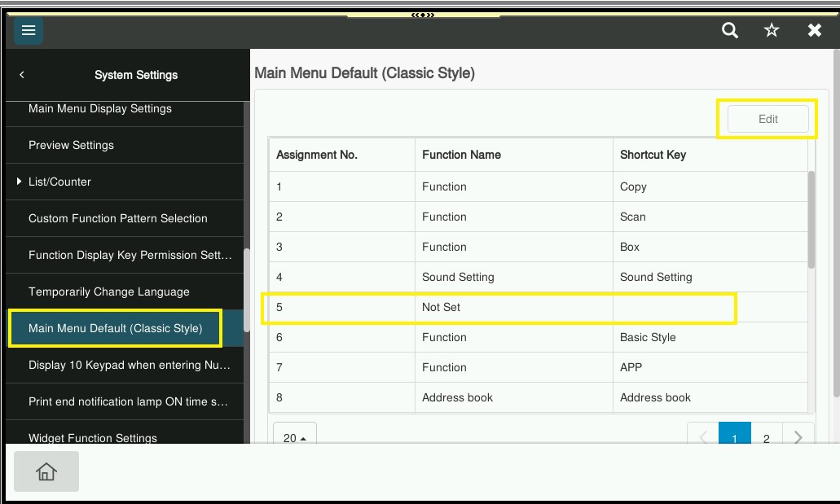Click the table vertical scrollbar

[x=811, y=220]
